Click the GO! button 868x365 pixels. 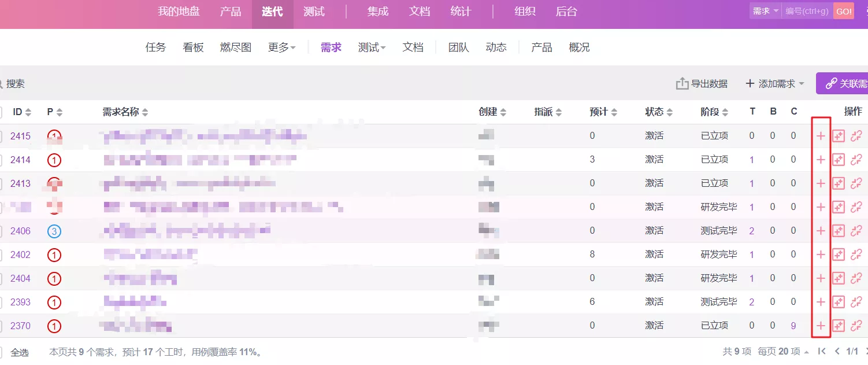coord(844,11)
